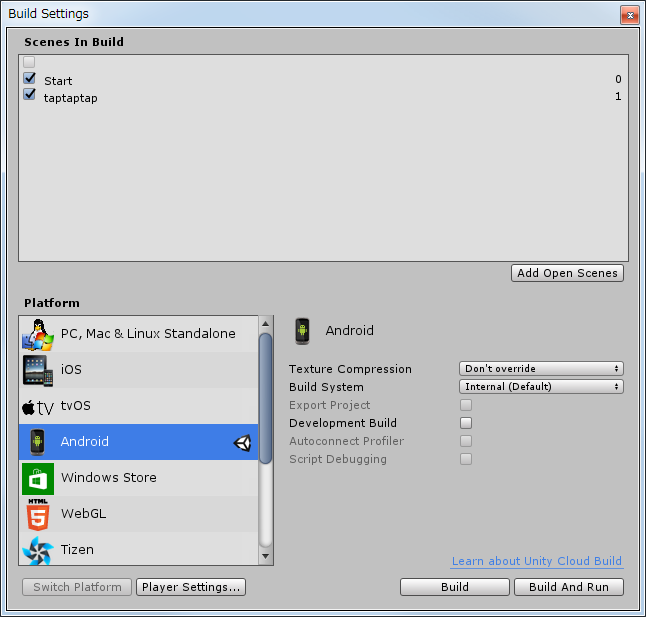Click Add Open Scenes button

(567, 273)
